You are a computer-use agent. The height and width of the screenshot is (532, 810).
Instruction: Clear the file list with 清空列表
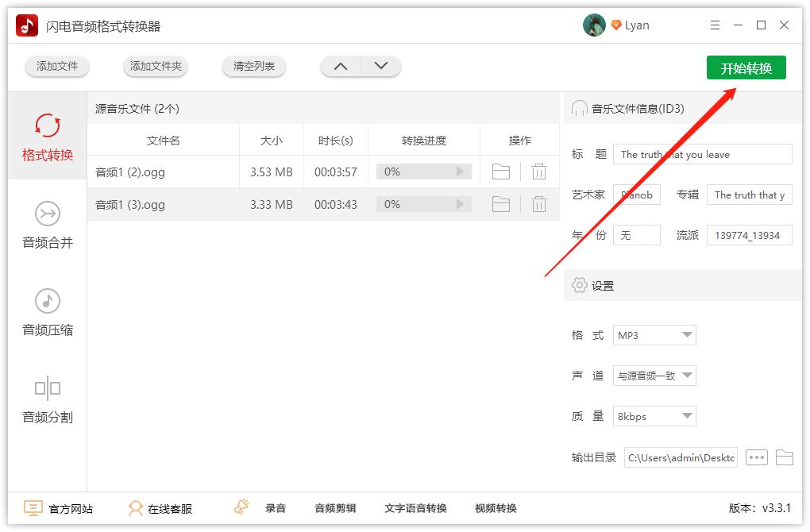[x=253, y=67]
